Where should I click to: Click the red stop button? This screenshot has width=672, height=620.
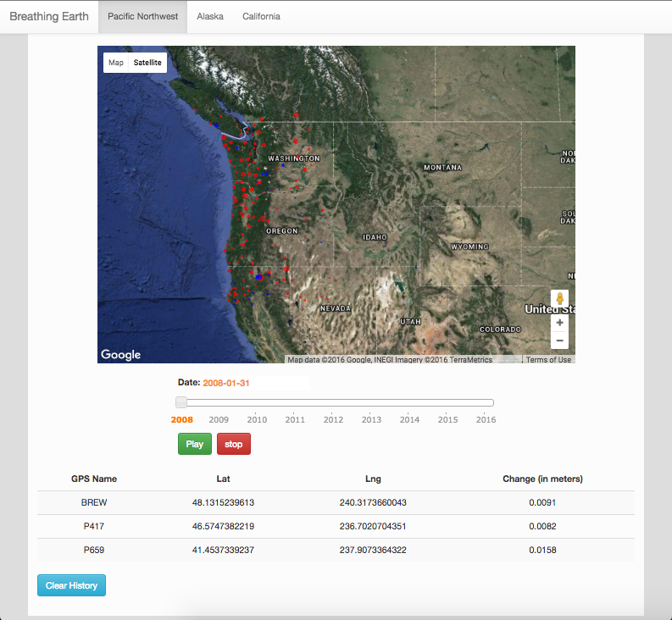[x=234, y=444]
